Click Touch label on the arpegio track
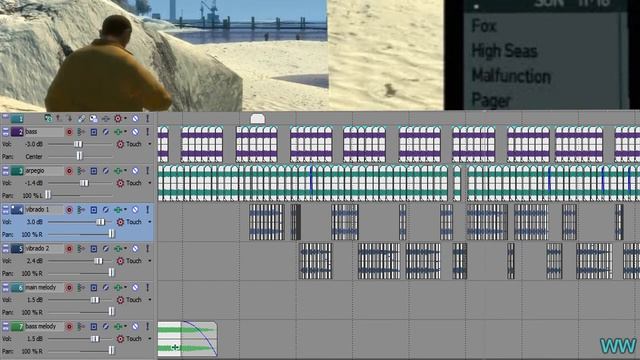This screenshot has height=360, width=640. click(x=133, y=183)
